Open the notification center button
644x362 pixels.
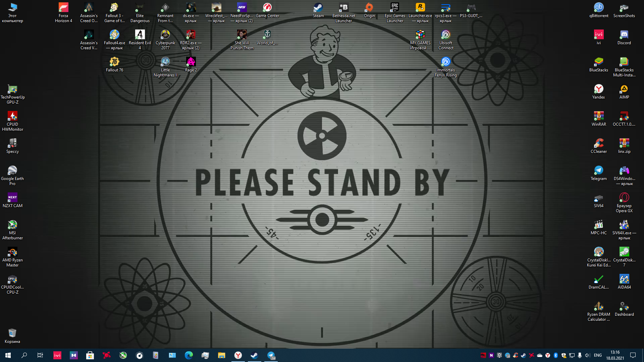click(x=633, y=355)
